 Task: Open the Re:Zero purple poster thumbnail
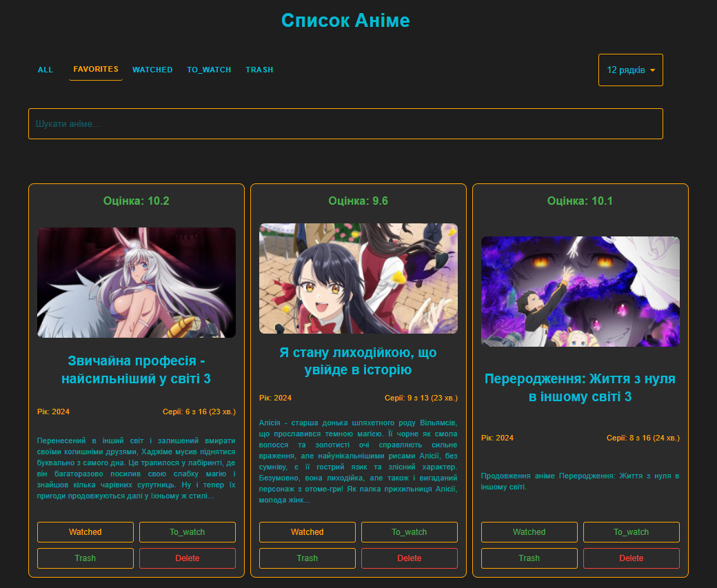tap(580, 292)
